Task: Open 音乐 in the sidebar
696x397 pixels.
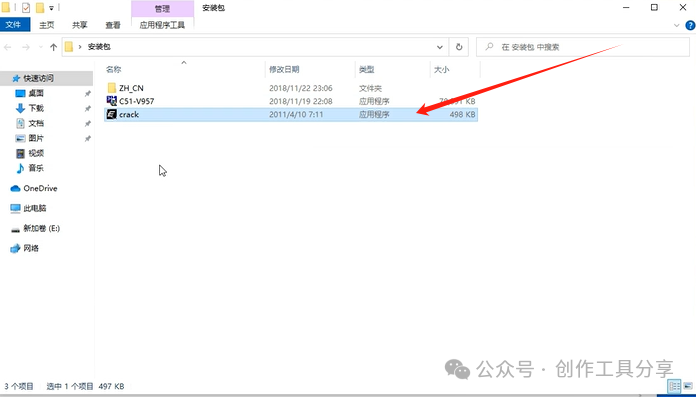Action: [x=36, y=168]
